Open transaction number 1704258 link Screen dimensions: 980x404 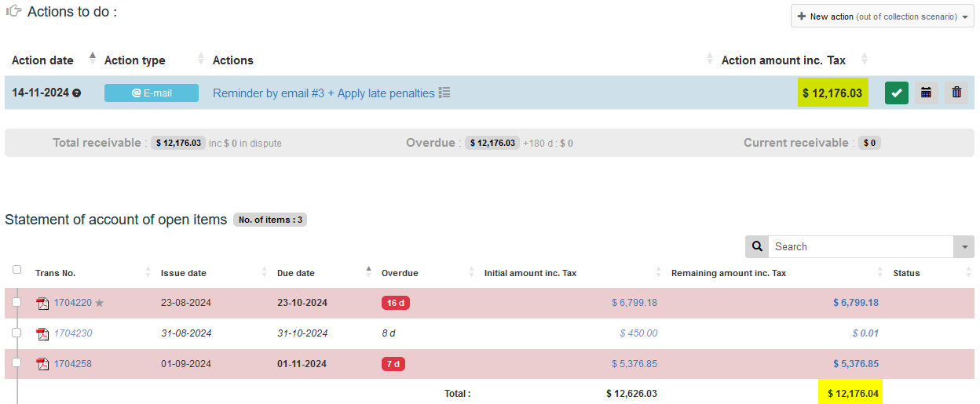[x=73, y=364]
